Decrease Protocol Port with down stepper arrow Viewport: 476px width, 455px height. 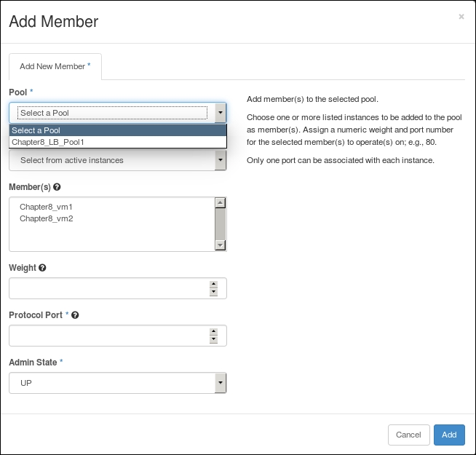point(213,339)
